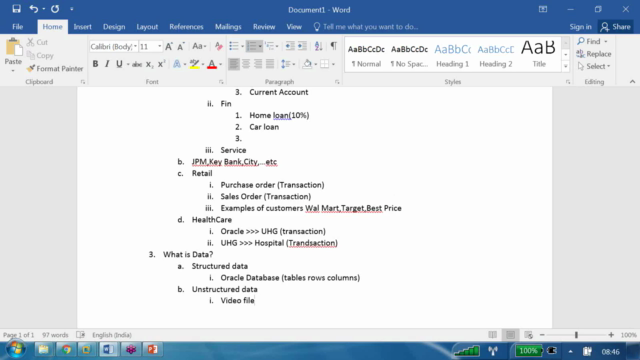Open Chrome from the taskbar

click(x=66, y=350)
